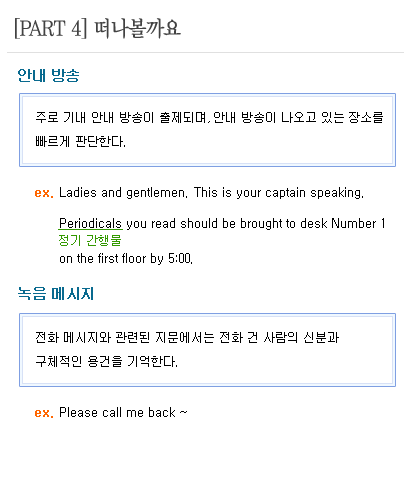The height and width of the screenshot is (480, 410).
Task: Click the phrase This is your captain speaking
Action: (279, 193)
